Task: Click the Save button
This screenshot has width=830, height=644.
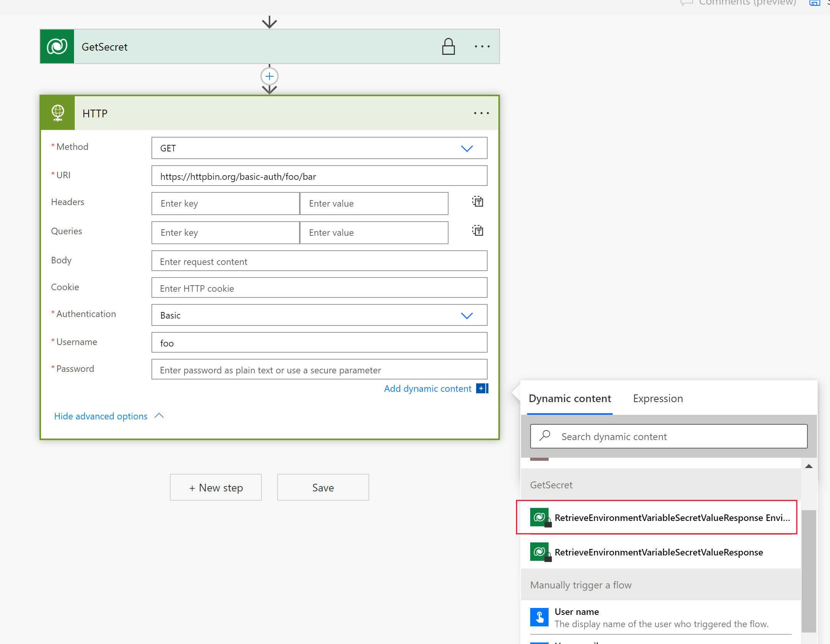Action: (323, 487)
